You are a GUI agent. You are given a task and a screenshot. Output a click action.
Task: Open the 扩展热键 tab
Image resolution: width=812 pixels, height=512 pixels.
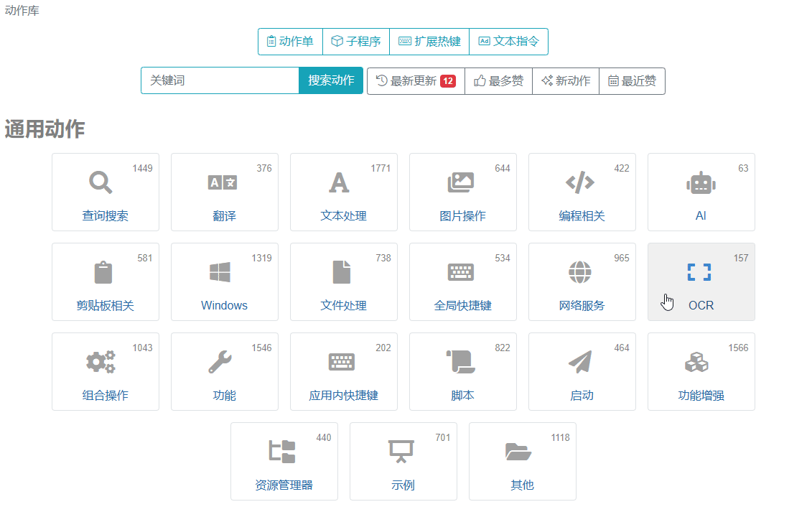coord(429,42)
